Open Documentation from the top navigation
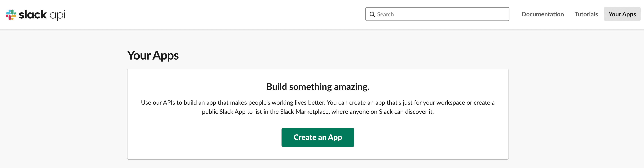Screen dimensions: 644x168 tap(542, 14)
